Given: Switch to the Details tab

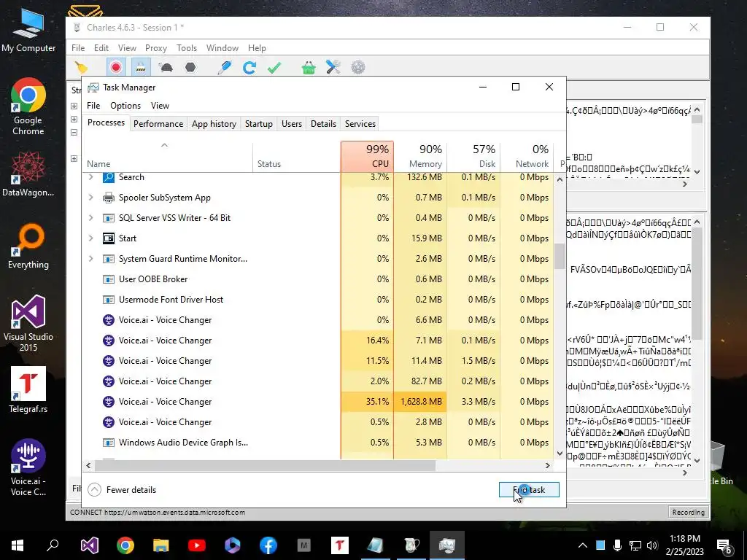Looking at the screenshot, I should tap(323, 124).
